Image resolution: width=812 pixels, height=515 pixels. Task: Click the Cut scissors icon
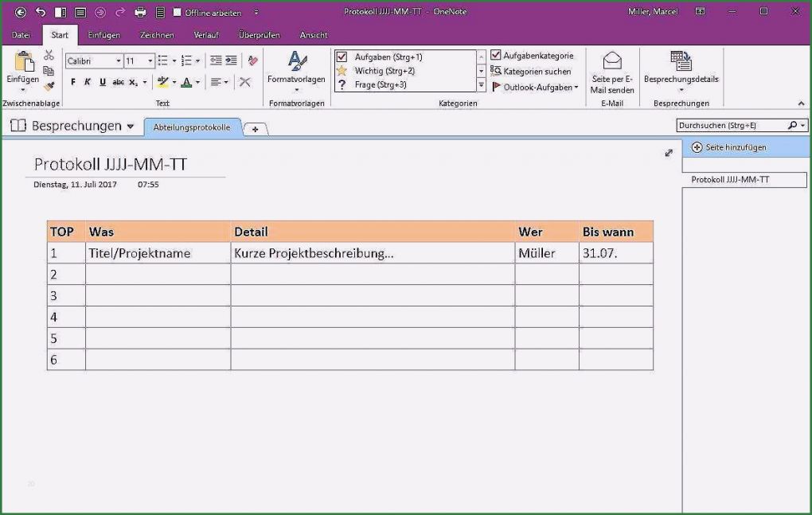click(x=49, y=55)
